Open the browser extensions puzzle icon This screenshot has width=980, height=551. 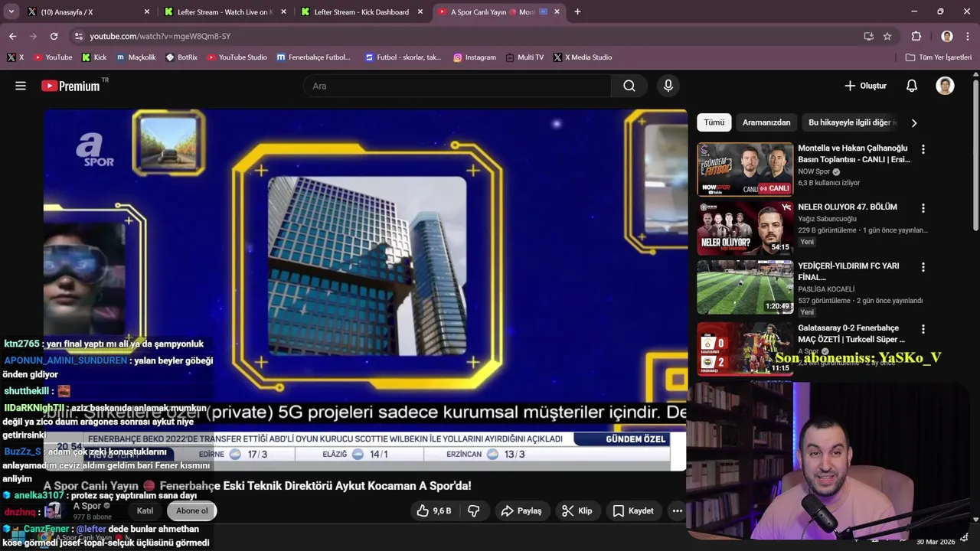point(916,36)
